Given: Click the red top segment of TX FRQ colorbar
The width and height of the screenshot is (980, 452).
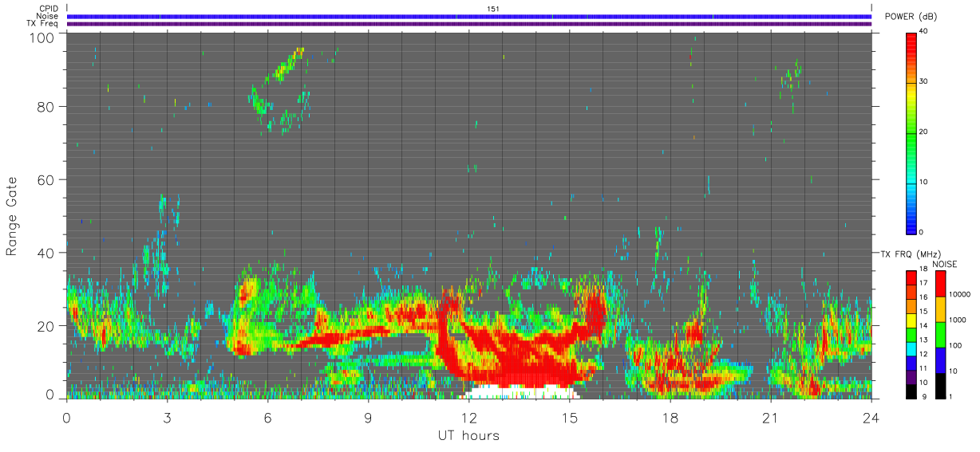Looking at the screenshot, I should coord(911,278).
